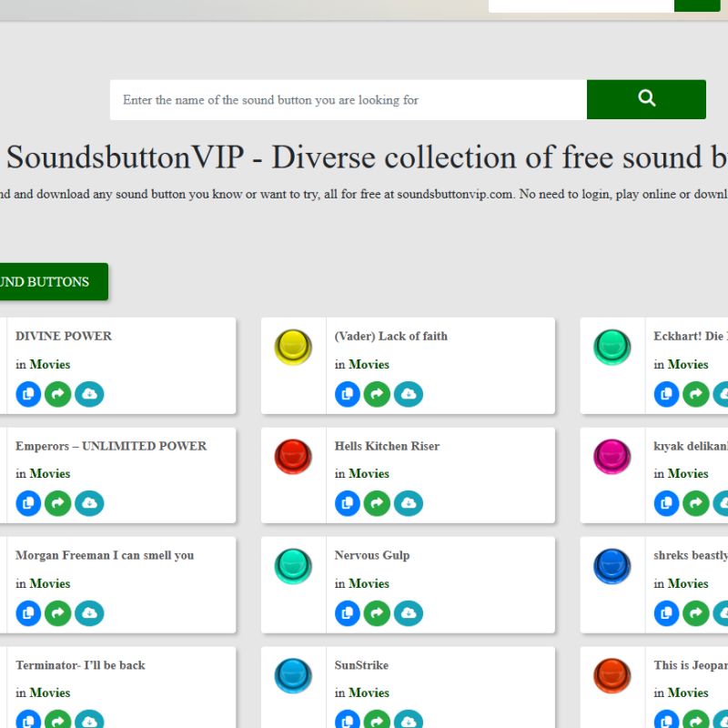Play the teal Nervous Gulp sound button
The height and width of the screenshot is (728, 728).
293,566
